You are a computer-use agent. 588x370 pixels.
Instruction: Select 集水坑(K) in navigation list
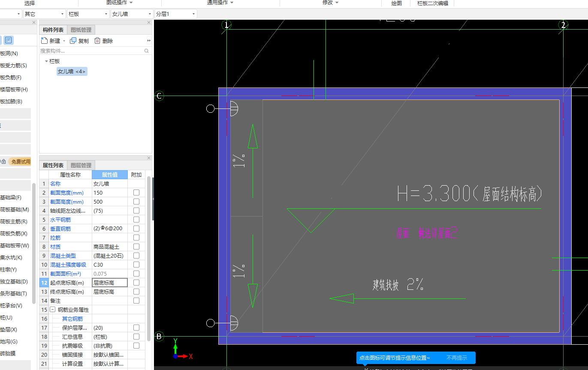tap(11, 258)
